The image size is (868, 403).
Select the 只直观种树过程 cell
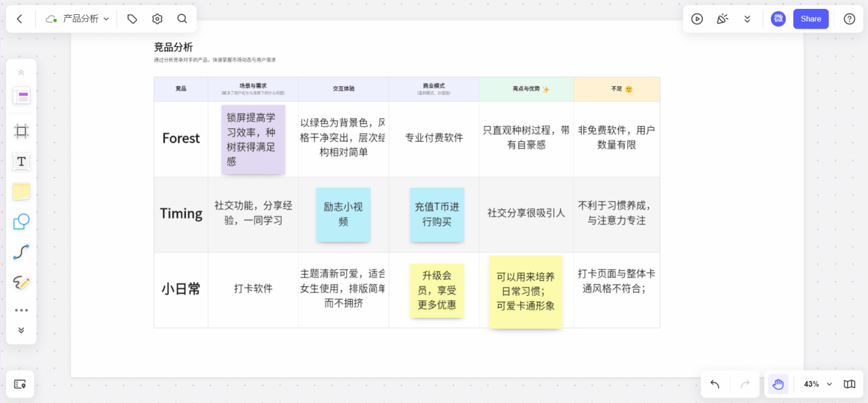tap(526, 138)
